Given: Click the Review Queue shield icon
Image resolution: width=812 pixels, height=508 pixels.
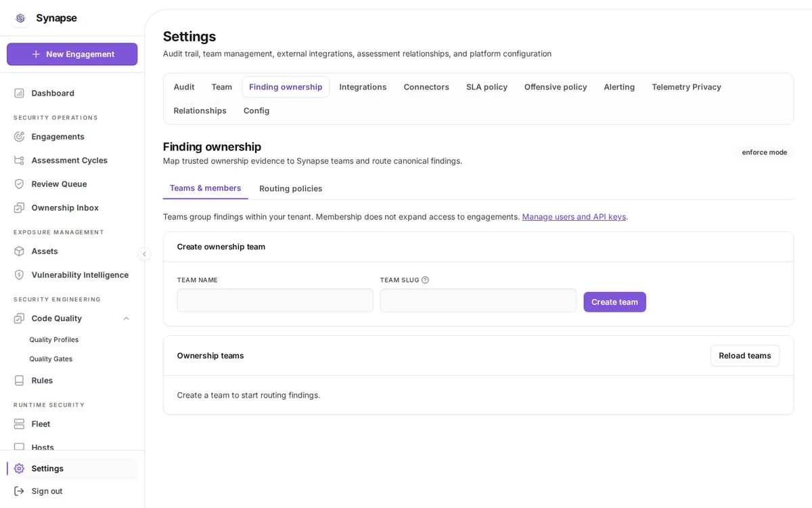Looking at the screenshot, I should click(x=19, y=184).
